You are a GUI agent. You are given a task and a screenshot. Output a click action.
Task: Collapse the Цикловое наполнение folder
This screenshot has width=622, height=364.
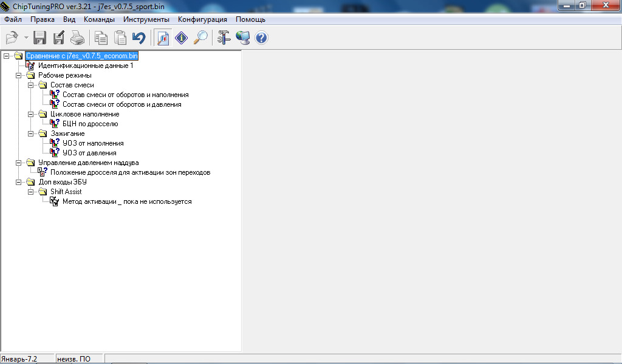[x=30, y=114]
